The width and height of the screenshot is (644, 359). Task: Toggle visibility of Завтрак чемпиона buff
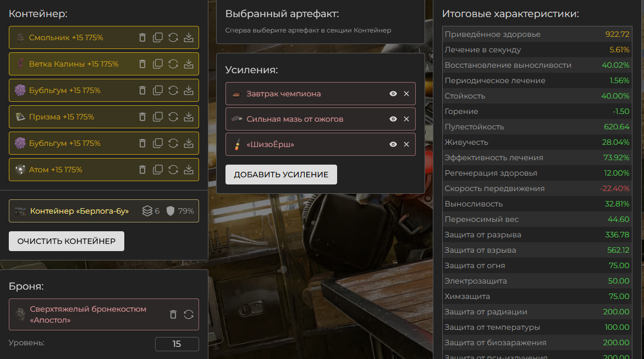(x=393, y=94)
